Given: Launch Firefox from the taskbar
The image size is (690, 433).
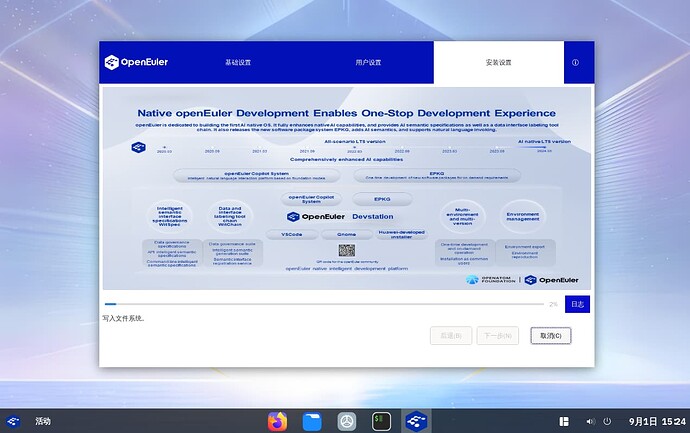Looking at the screenshot, I should (x=277, y=421).
